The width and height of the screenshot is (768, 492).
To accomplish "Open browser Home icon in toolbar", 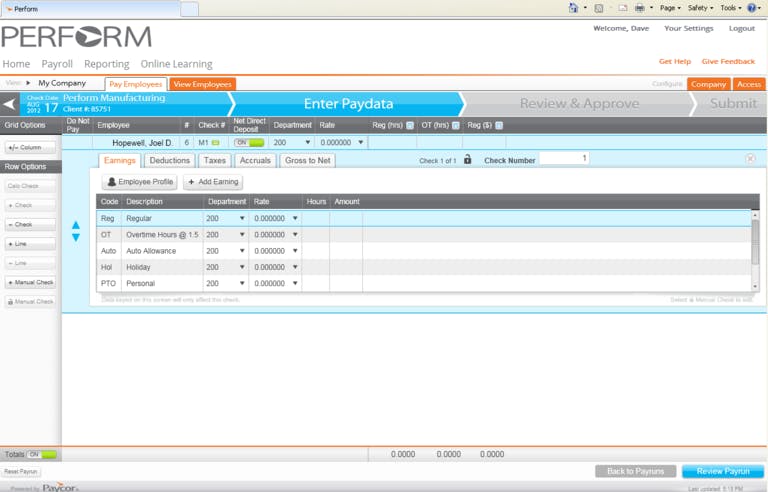I will tap(573, 8).
